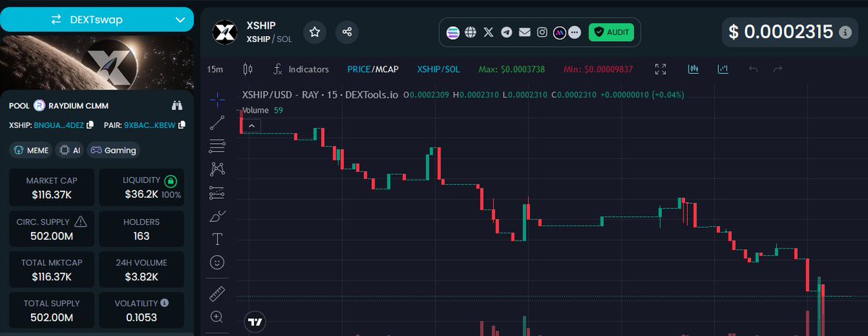
Task: Open the BNGUA...4DEZ token address link
Action: (x=59, y=125)
